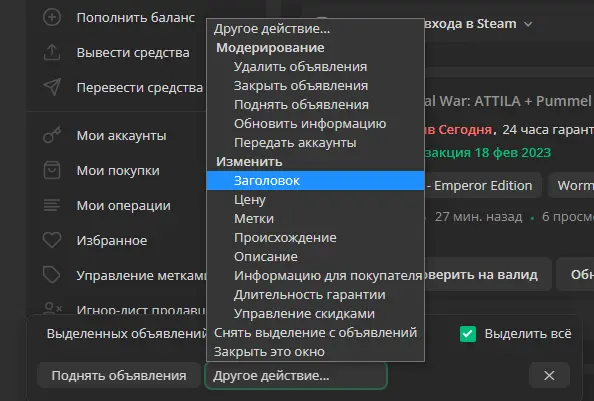Click the key icon beside Мои аккаунты

52,135
